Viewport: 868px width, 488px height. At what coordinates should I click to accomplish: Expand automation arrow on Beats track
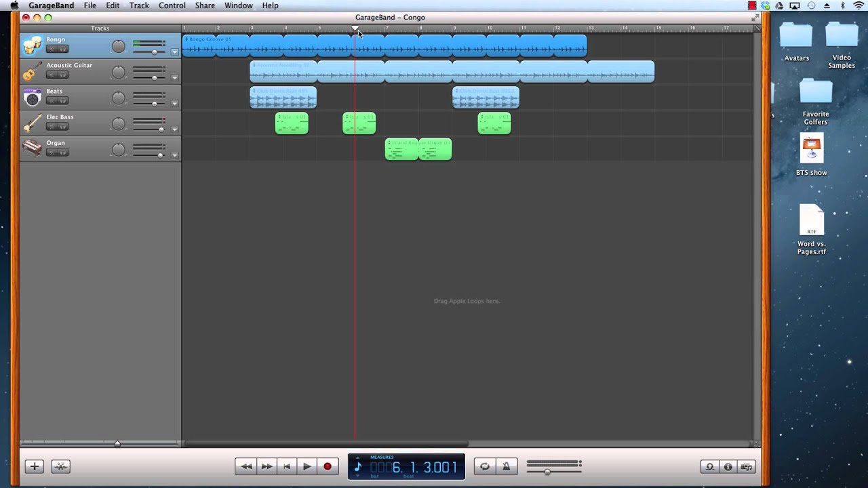click(174, 104)
